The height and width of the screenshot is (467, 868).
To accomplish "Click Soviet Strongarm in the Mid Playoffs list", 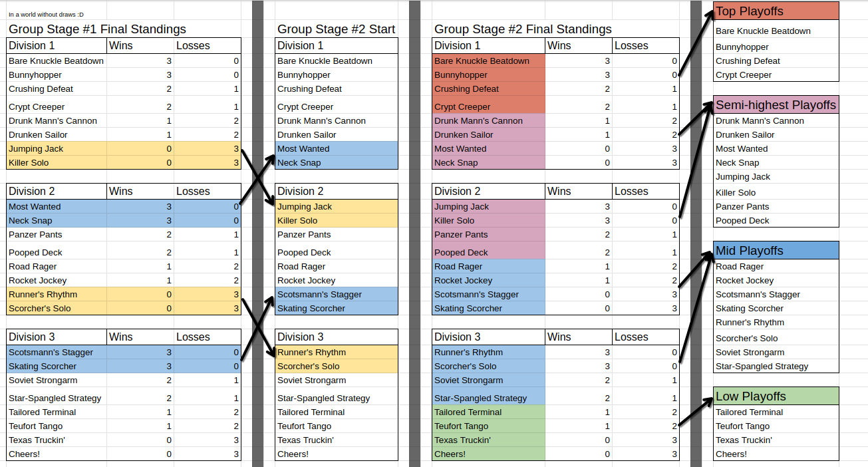I will pos(750,353).
